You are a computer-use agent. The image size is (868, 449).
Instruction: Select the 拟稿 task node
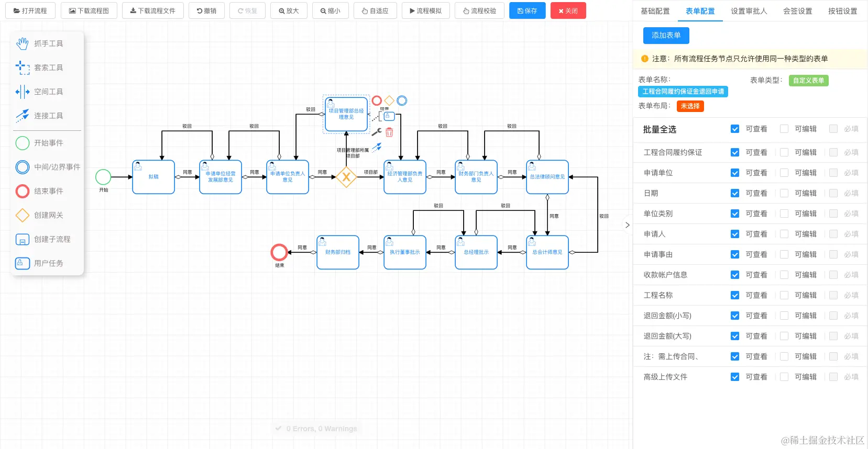(153, 177)
